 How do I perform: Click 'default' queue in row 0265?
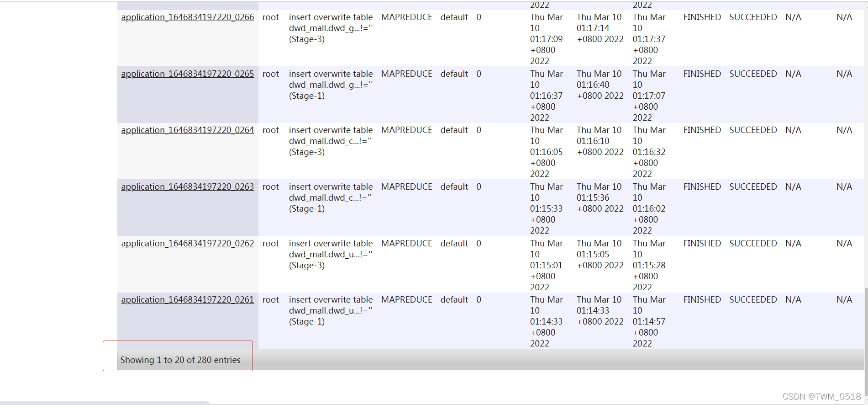454,74
